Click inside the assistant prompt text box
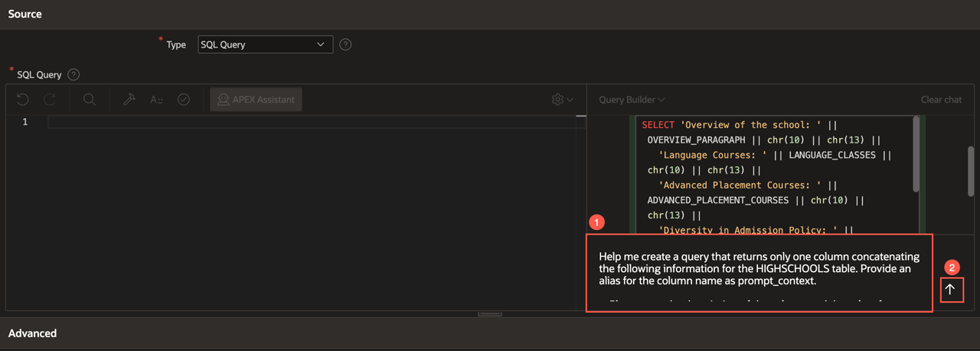The height and width of the screenshot is (351, 980). [x=759, y=272]
